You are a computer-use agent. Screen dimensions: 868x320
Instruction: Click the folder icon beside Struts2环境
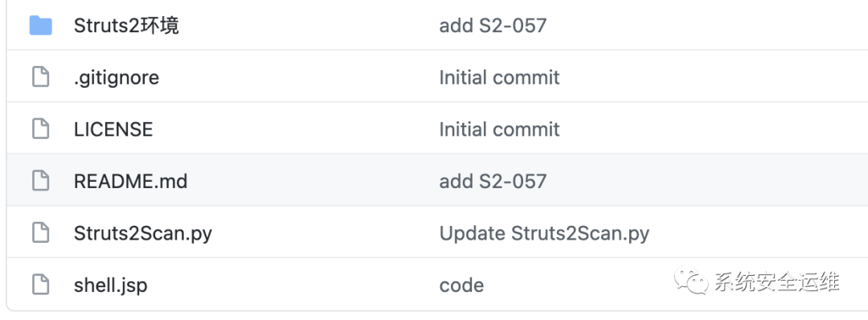tap(40, 26)
